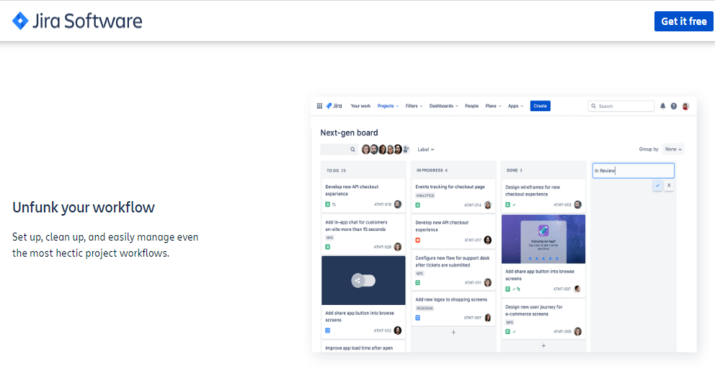Click the In Review column name field
The height and width of the screenshot is (375, 715).
click(633, 171)
